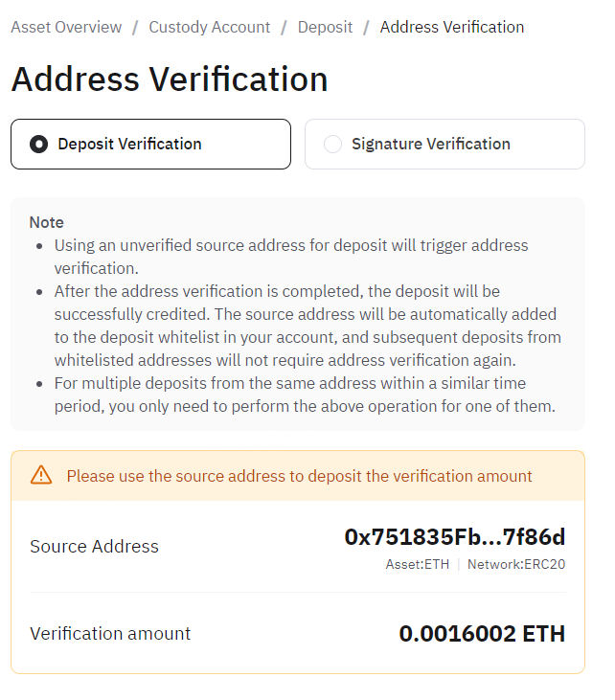The height and width of the screenshot is (700, 615).
Task: Click the note about multiple deposits
Action: click(x=303, y=394)
